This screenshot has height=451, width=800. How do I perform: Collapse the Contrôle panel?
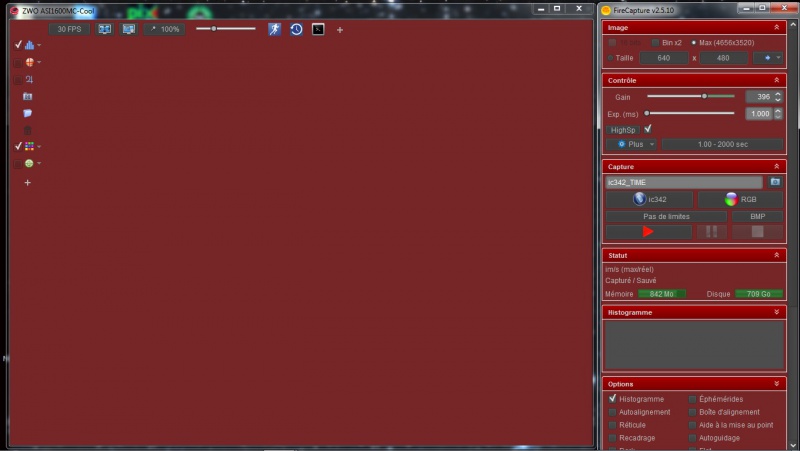(x=777, y=80)
